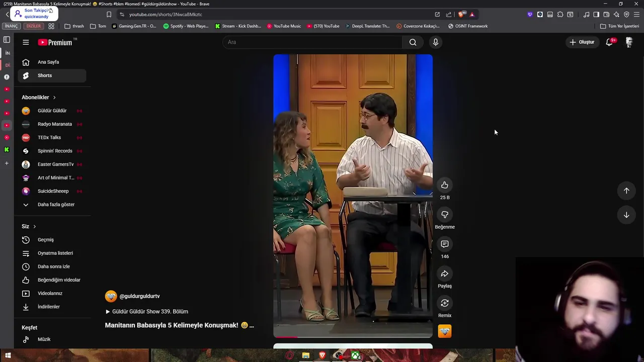Screen dimensions: 644x362
Task: Open @guldurguldurtv channel link
Action: [x=139, y=296]
